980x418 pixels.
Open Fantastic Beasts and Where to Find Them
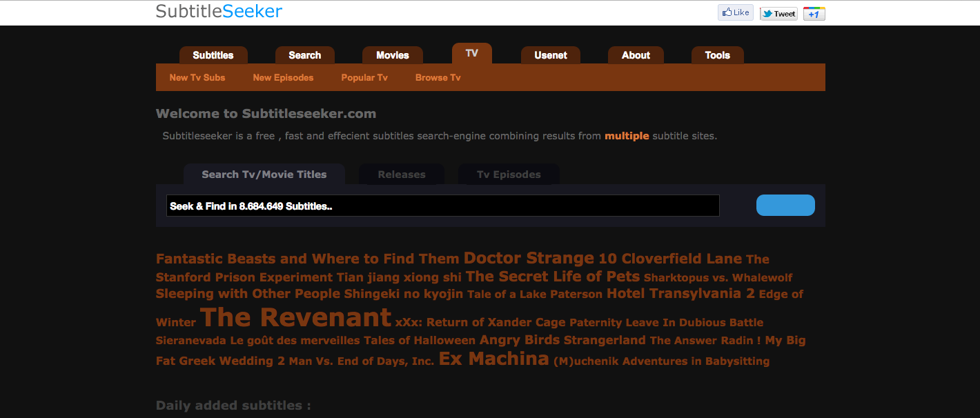pyautogui.click(x=308, y=259)
